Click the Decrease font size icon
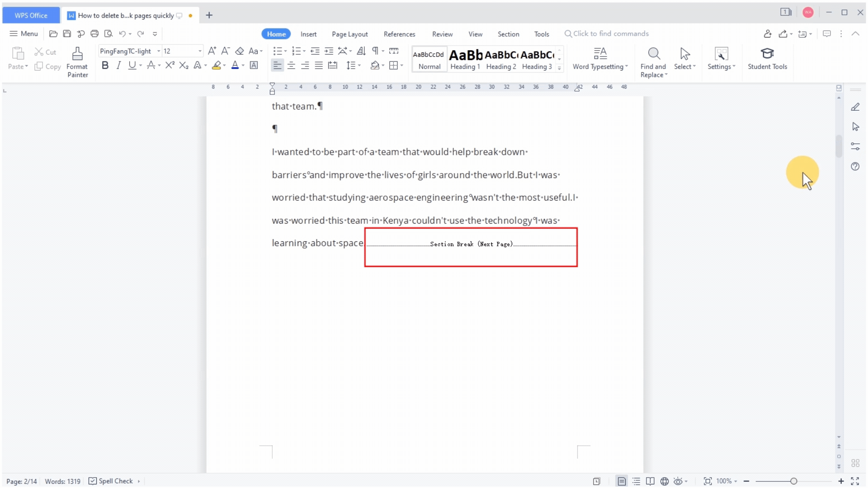 click(226, 51)
